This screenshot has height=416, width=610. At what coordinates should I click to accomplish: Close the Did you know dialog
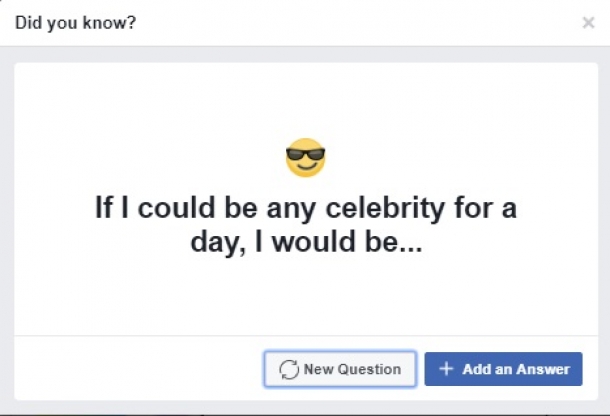588,22
